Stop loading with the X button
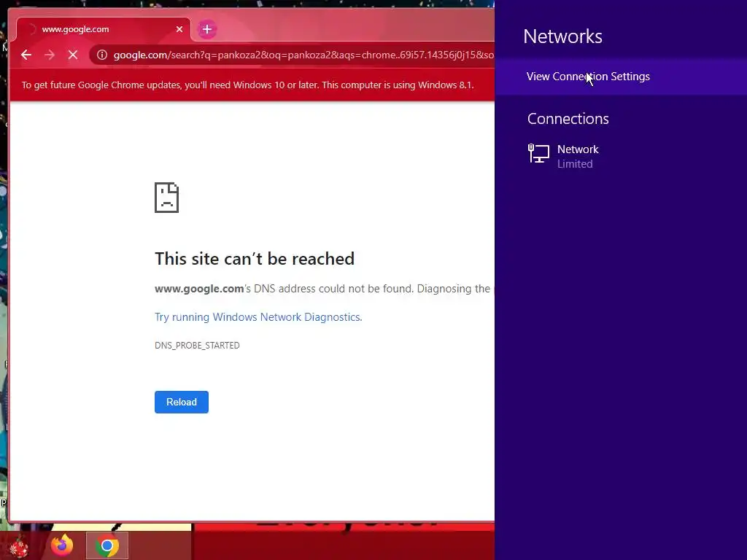747x560 pixels. (73, 55)
